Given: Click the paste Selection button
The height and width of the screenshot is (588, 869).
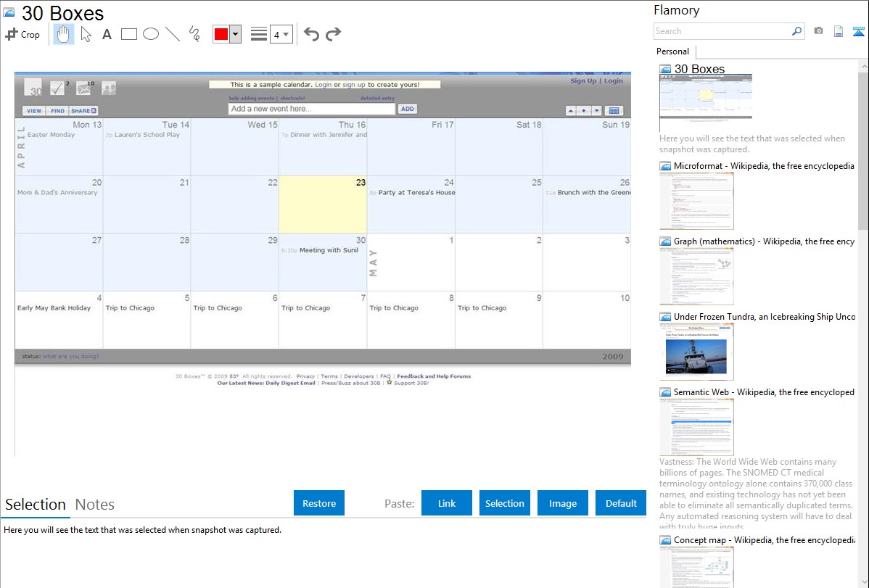Looking at the screenshot, I should click(504, 503).
